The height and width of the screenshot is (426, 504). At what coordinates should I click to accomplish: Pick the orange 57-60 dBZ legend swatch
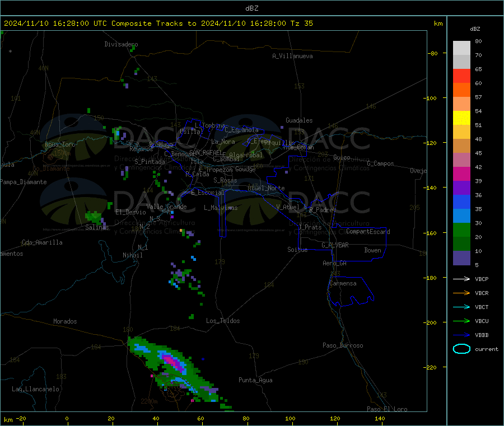461,90
